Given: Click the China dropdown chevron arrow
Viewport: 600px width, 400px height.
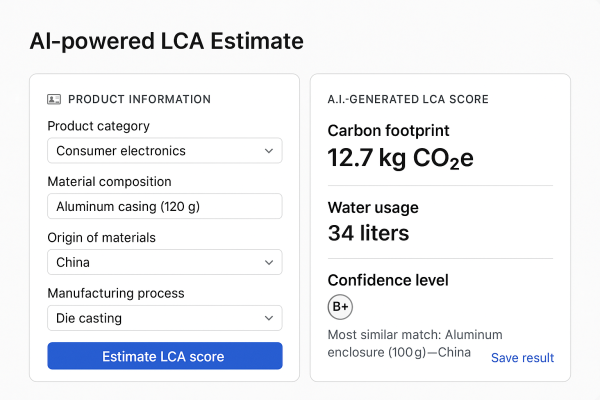Looking at the screenshot, I should [x=268, y=263].
